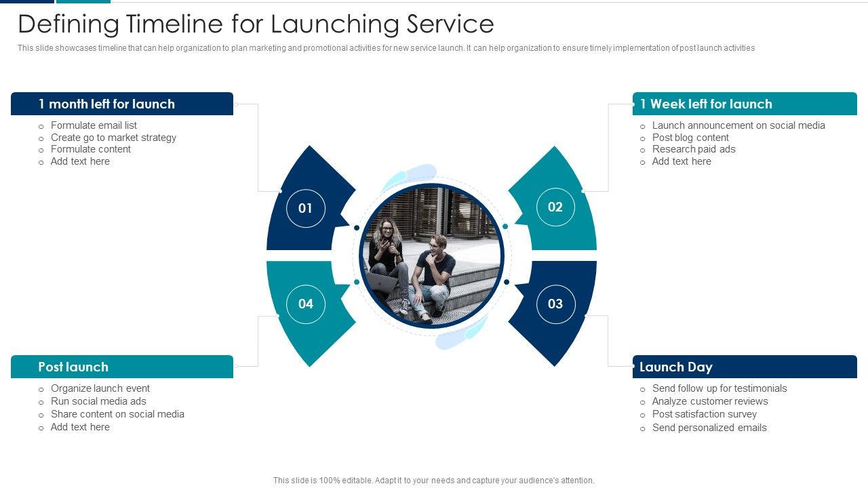Click 'Post satisfaction survey' bullet
This screenshot has height=488, width=868.
click(x=705, y=414)
